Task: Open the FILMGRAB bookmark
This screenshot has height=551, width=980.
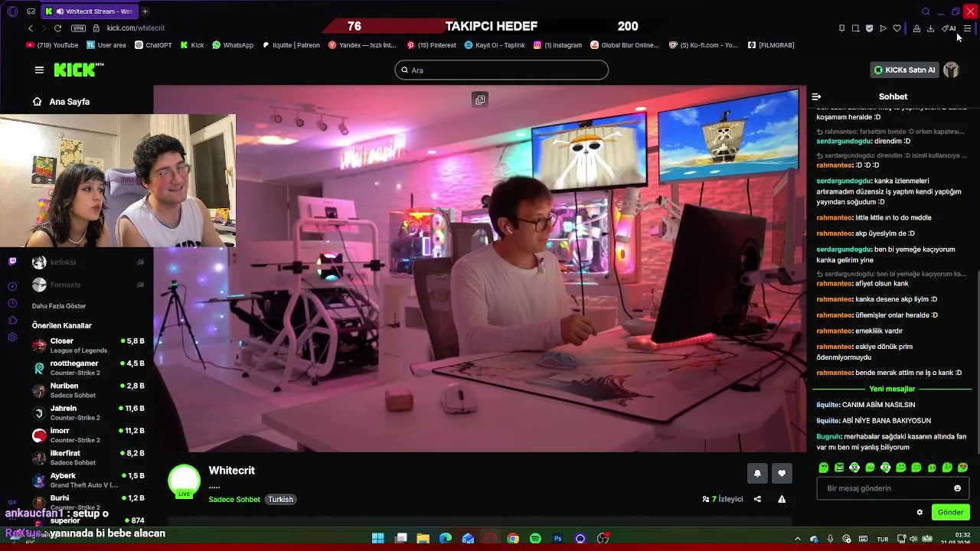Action: point(771,45)
